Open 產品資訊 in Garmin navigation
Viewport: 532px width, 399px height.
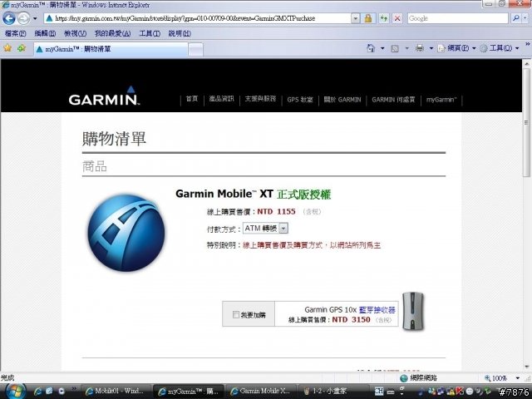(x=222, y=99)
